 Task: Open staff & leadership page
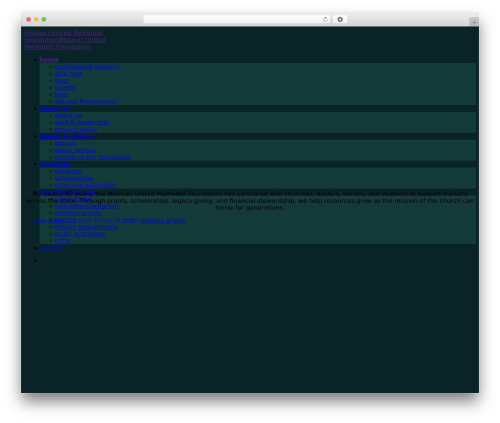[x=82, y=122]
